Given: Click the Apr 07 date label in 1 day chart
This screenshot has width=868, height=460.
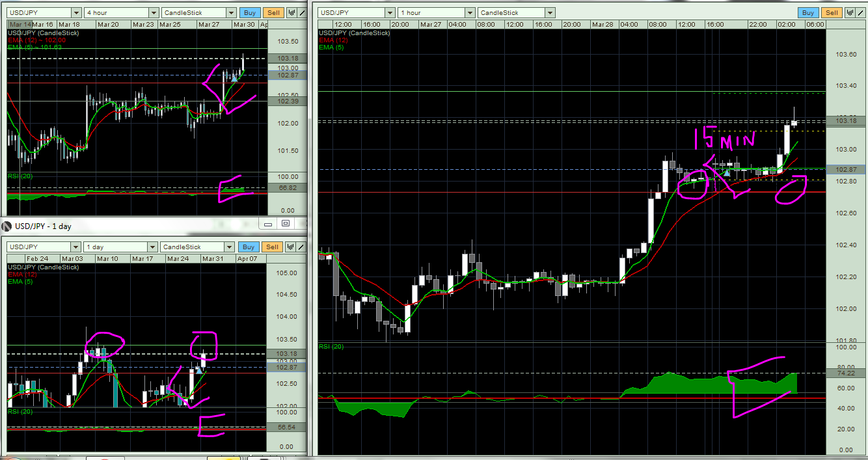Looking at the screenshot, I should 247,259.
